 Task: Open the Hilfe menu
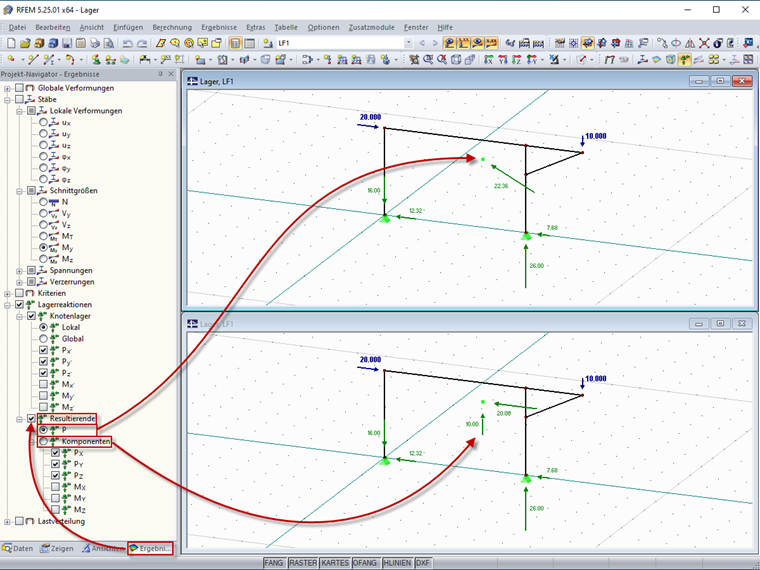(445, 27)
